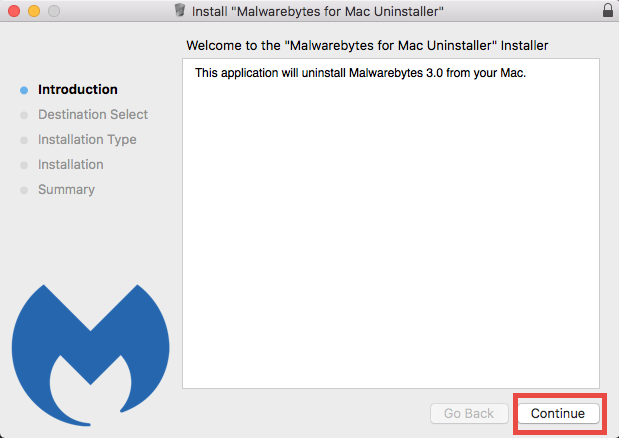Select the Summary step
The width and height of the screenshot is (619, 438).
(x=66, y=190)
